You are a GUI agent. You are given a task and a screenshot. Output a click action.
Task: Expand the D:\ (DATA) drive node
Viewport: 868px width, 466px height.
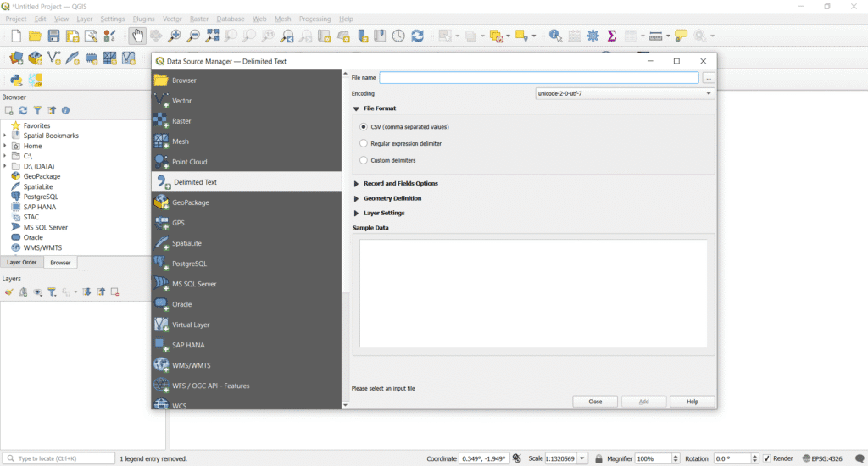[x=5, y=166]
